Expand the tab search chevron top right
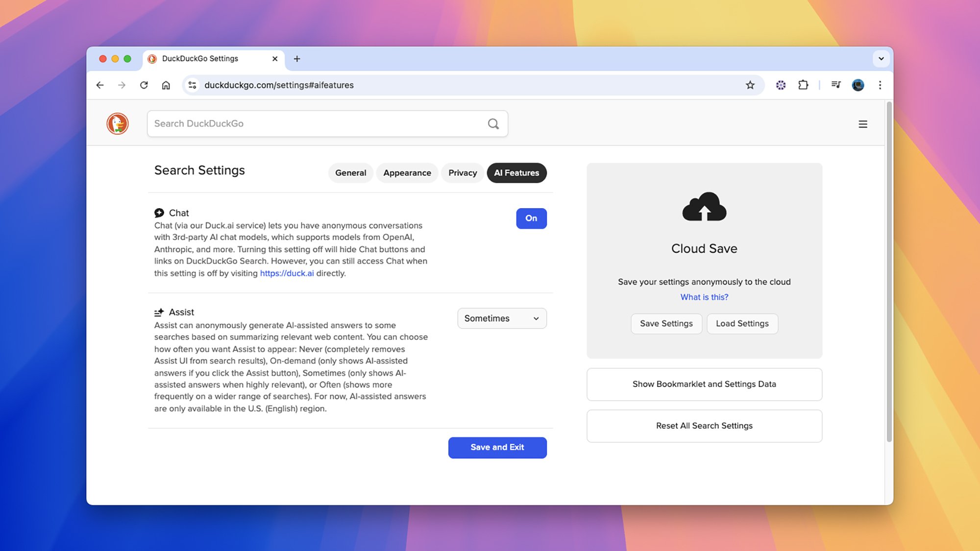 click(881, 58)
